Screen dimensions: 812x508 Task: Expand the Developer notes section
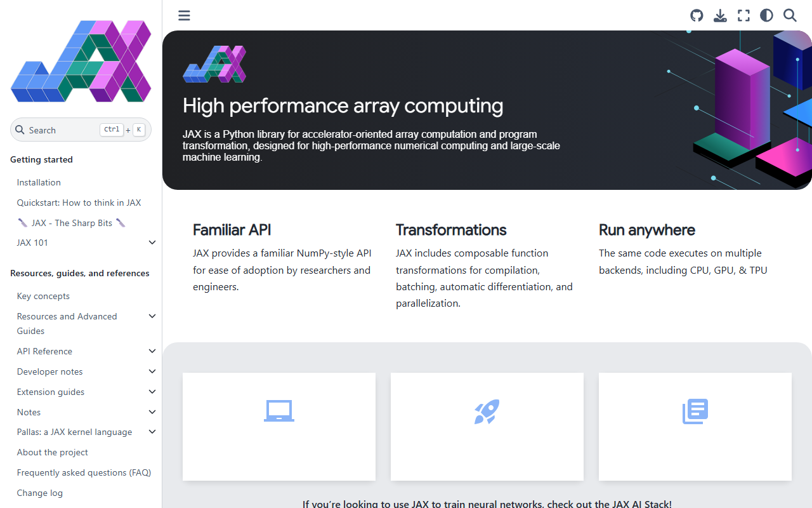152,371
